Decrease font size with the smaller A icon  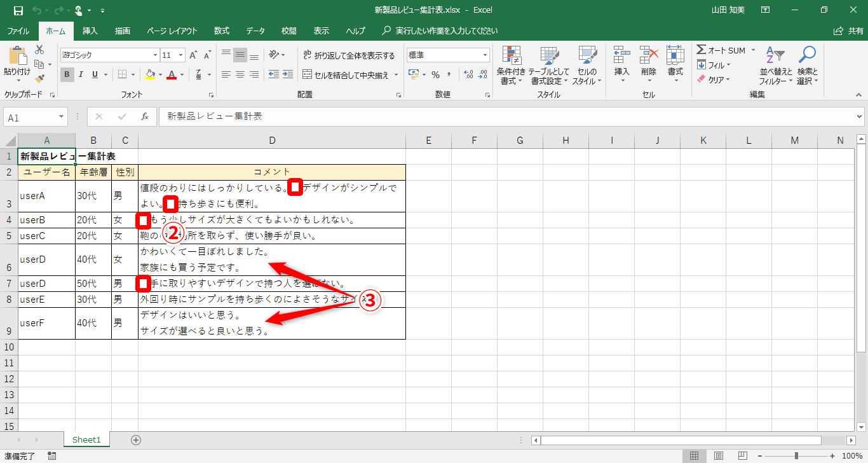point(207,55)
